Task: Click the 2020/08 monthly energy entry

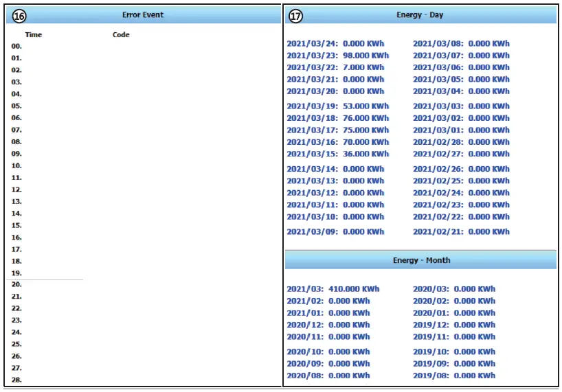Action: (x=328, y=376)
